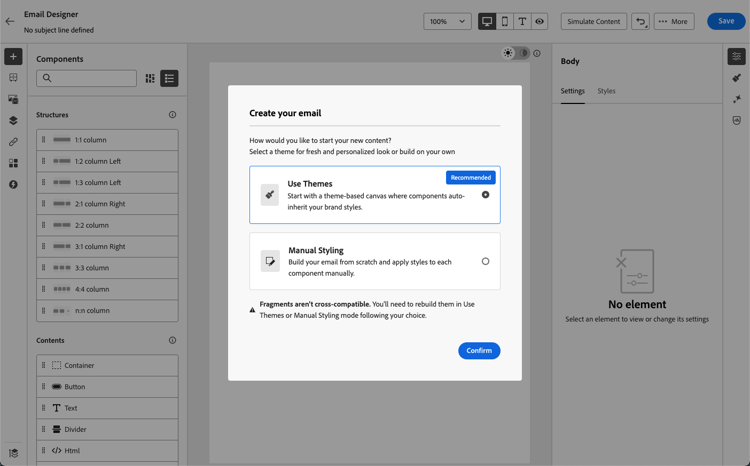Click the Use Themes paintbrush icon

point(270,195)
